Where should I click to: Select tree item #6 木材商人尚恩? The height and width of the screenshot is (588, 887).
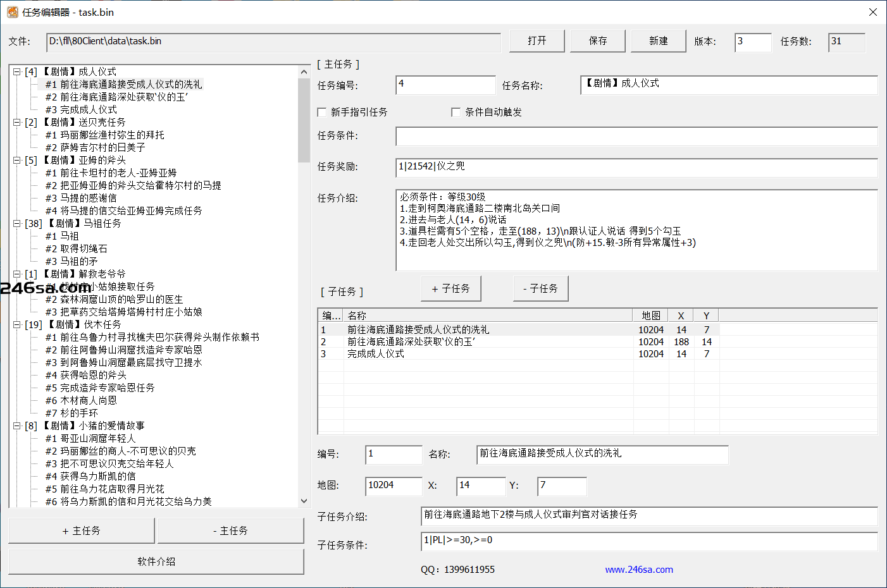coord(81,400)
